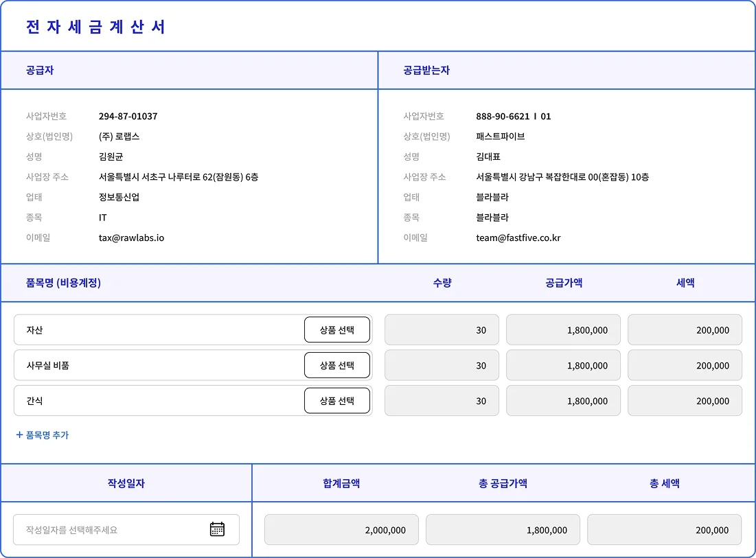Click the 자산 item name field
This screenshot has height=558, width=756.
137,329
